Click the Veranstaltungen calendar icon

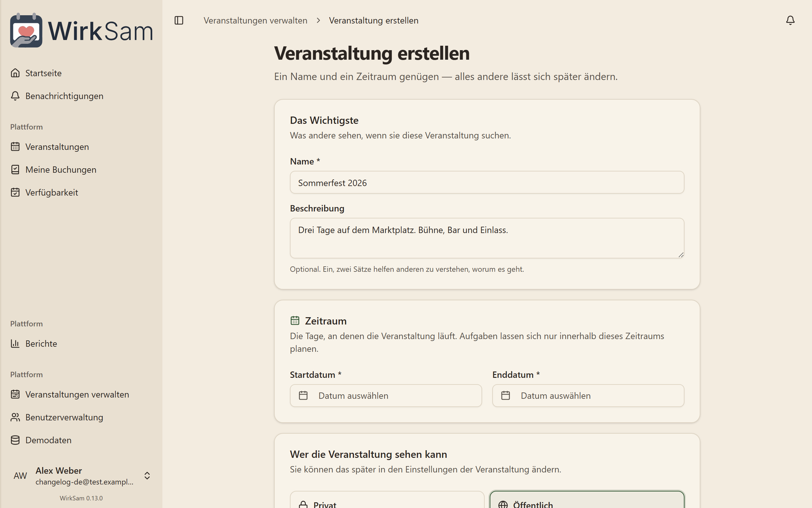(x=15, y=146)
